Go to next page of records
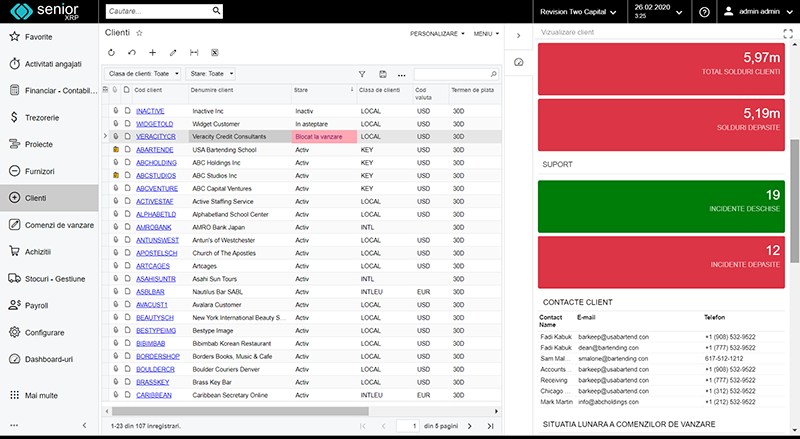 click(469, 426)
